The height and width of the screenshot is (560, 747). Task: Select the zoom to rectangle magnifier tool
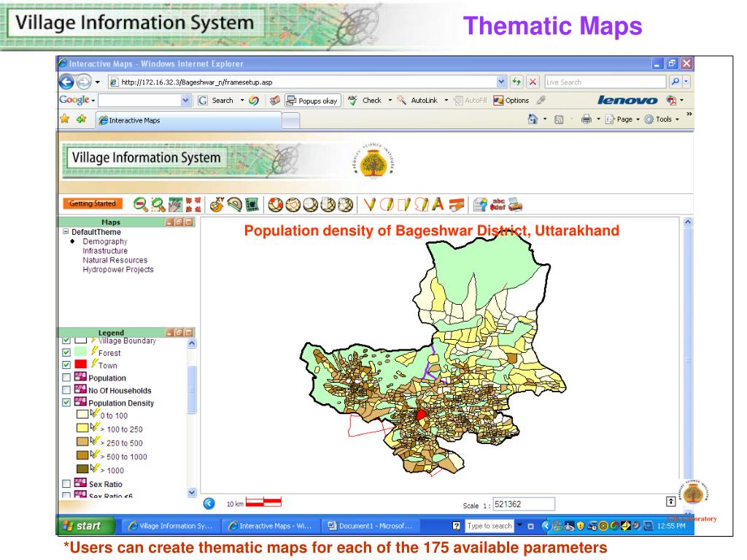coord(158,205)
